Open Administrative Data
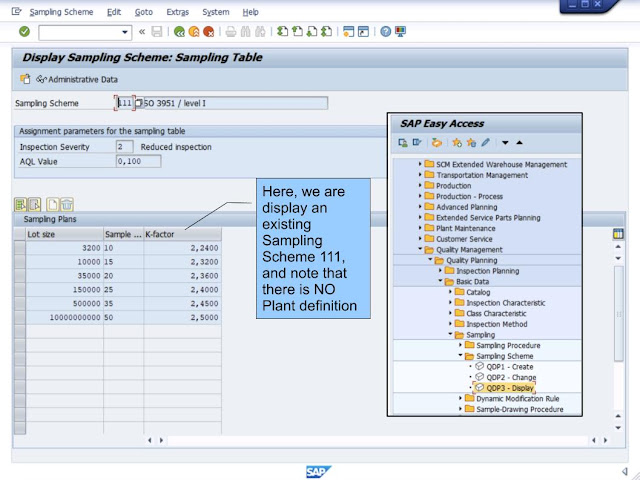 [77, 80]
